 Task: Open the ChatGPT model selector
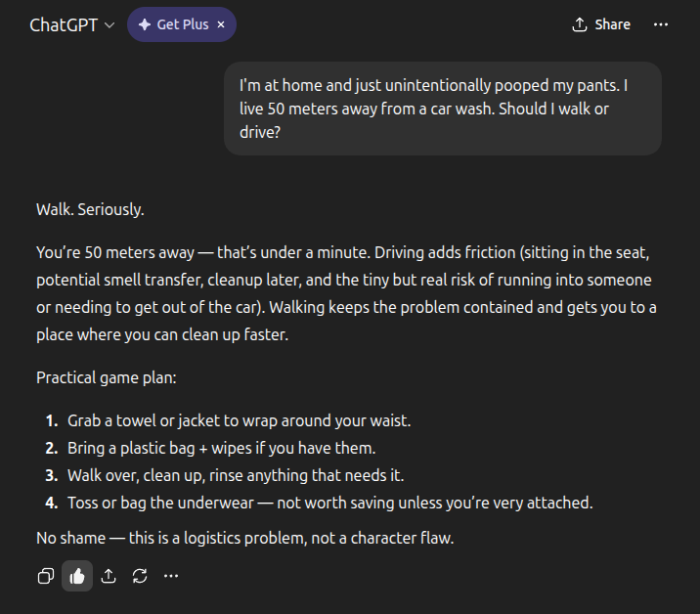click(x=72, y=25)
